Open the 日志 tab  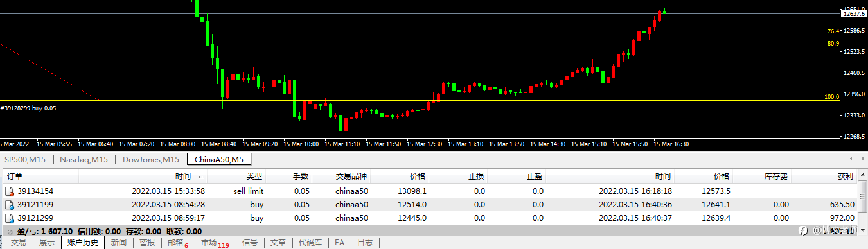click(365, 243)
